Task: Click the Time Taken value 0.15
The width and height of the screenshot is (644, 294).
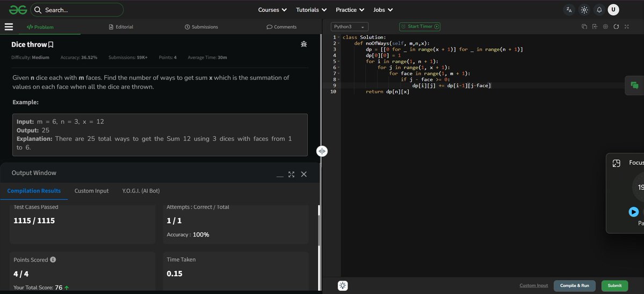Action: point(175,274)
